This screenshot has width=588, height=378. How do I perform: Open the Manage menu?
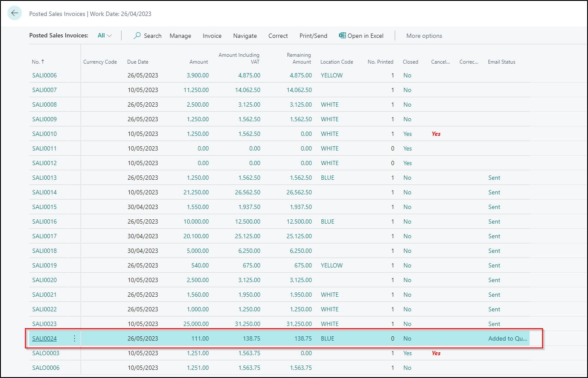point(180,36)
